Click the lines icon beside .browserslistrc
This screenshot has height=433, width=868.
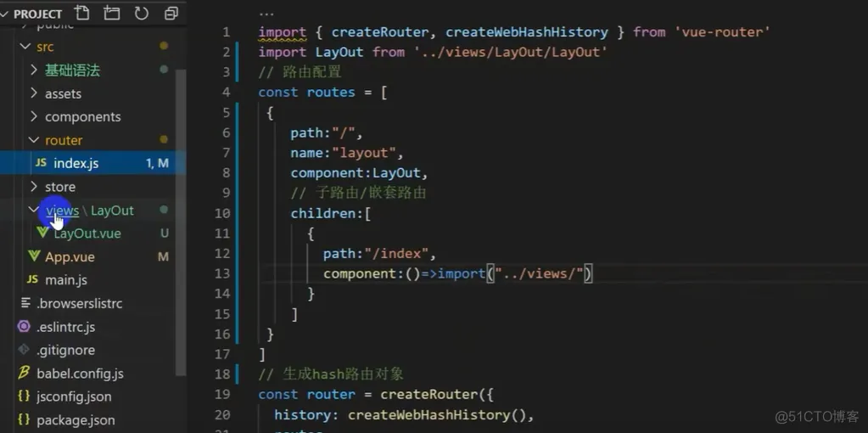[25, 303]
